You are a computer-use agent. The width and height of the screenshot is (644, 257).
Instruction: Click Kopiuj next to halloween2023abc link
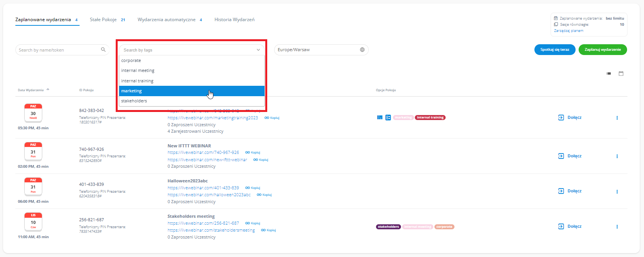pos(264,195)
